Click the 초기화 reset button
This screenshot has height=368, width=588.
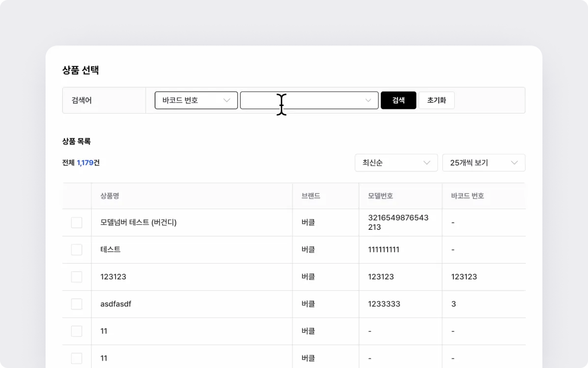pyautogui.click(x=437, y=100)
